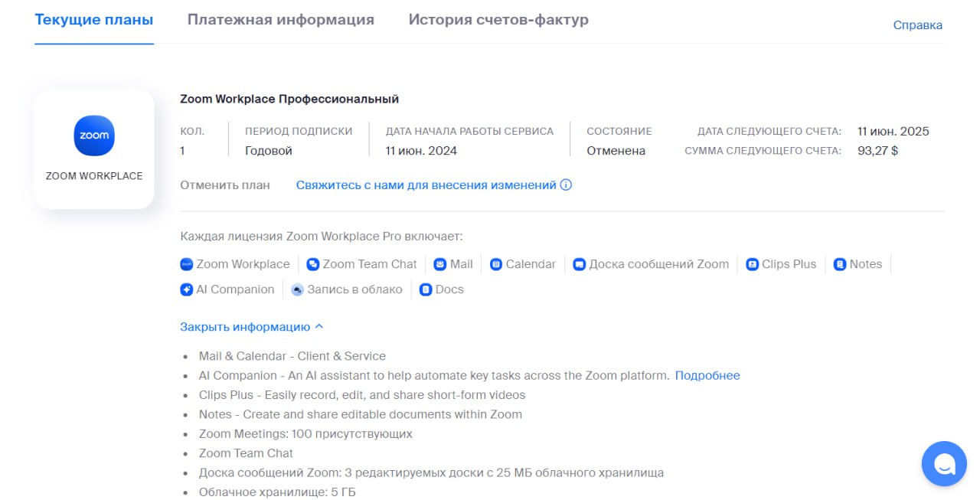Click the next invoice amount 93,27 $
This screenshot has width=980, height=500.
pyautogui.click(x=877, y=151)
